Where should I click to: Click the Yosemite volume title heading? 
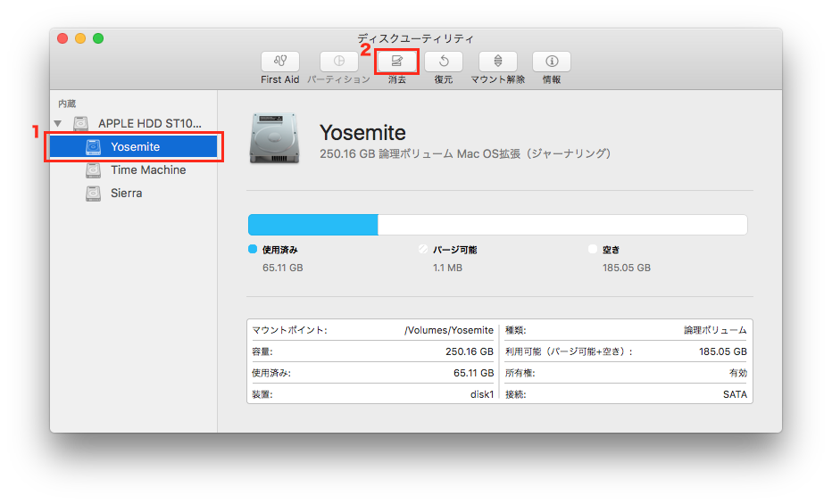tap(363, 133)
